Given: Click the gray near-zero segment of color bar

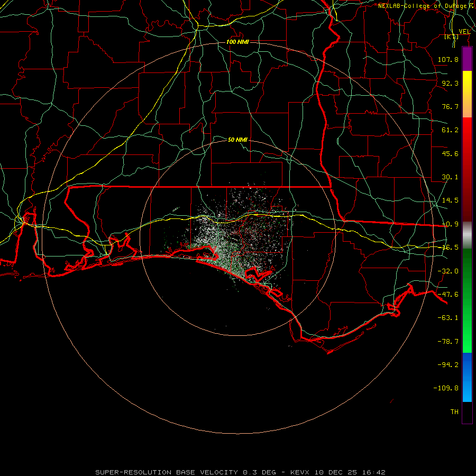Looking at the screenshot, I should [x=467, y=235].
